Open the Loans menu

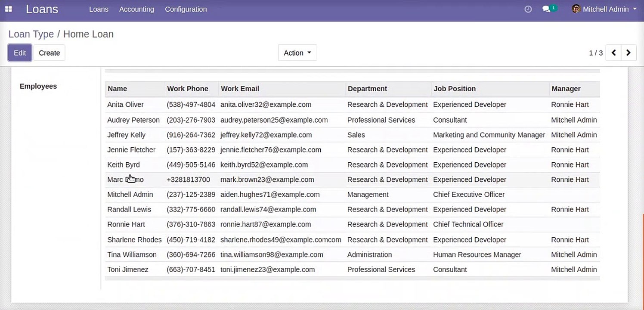[99, 9]
